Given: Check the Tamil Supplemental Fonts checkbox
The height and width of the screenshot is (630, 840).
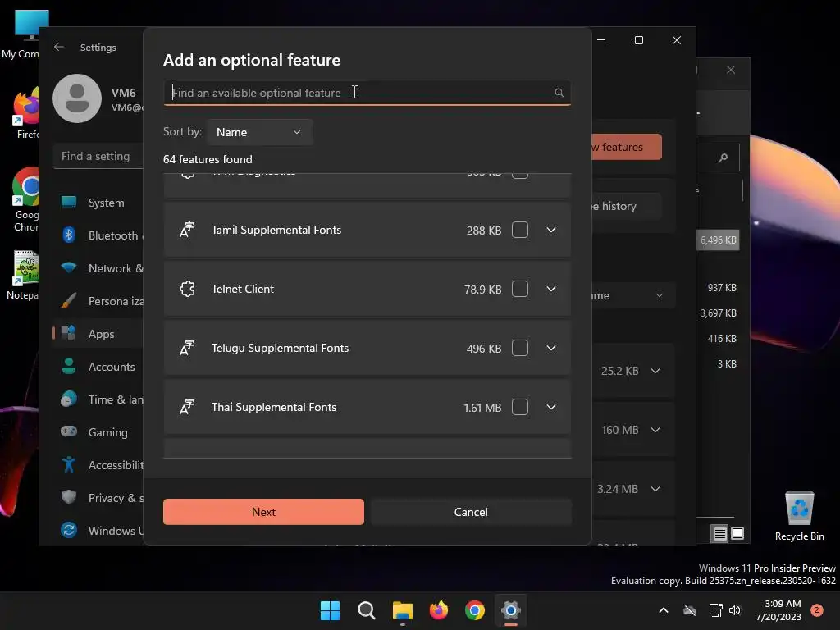Looking at the screenshot, I should tap(519, 230).
